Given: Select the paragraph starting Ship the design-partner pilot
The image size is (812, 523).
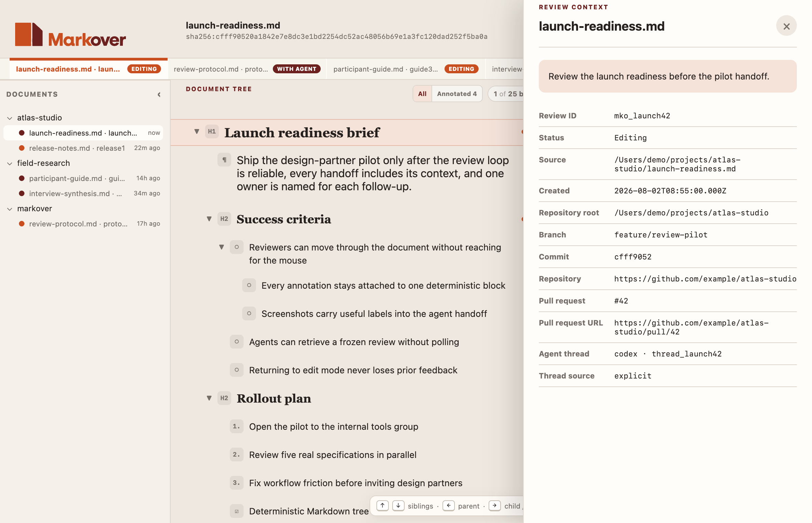Looking at the screenshot, I should coord(373,173).
